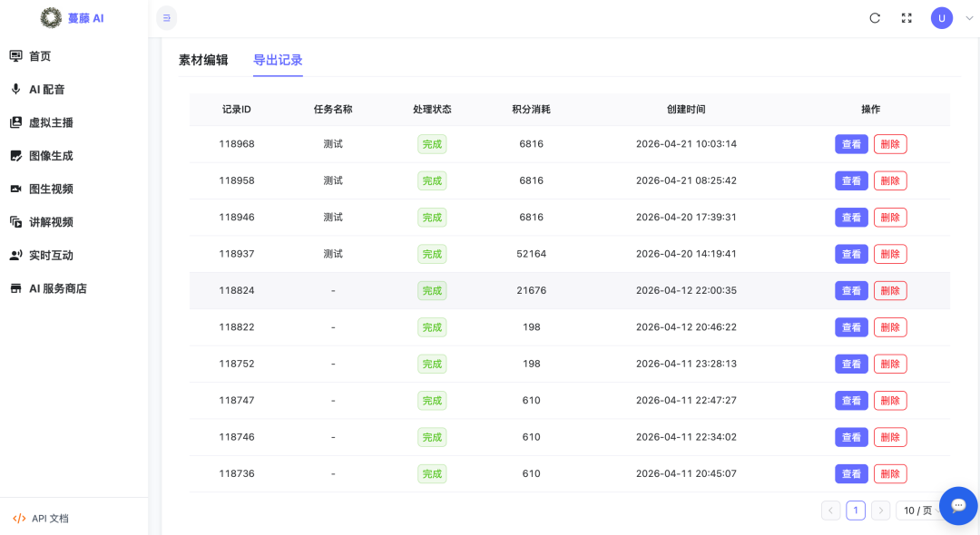This screenshot has width=980, height=535.
Task: Open the chat support bubble
Action: pos(958,506)
